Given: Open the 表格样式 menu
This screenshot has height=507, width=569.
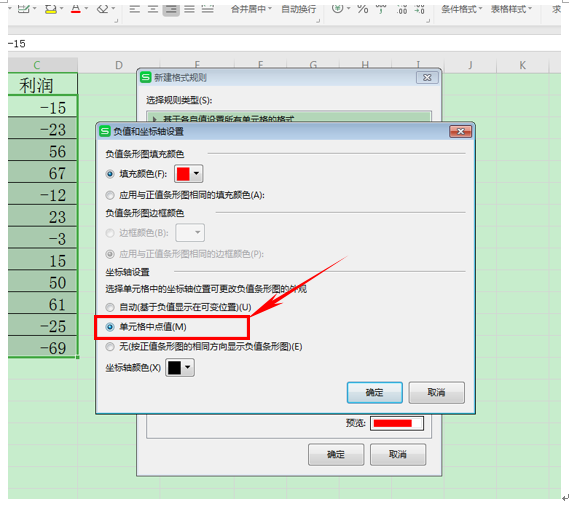Looking at the screenshot, I should [x=511, y=9].
